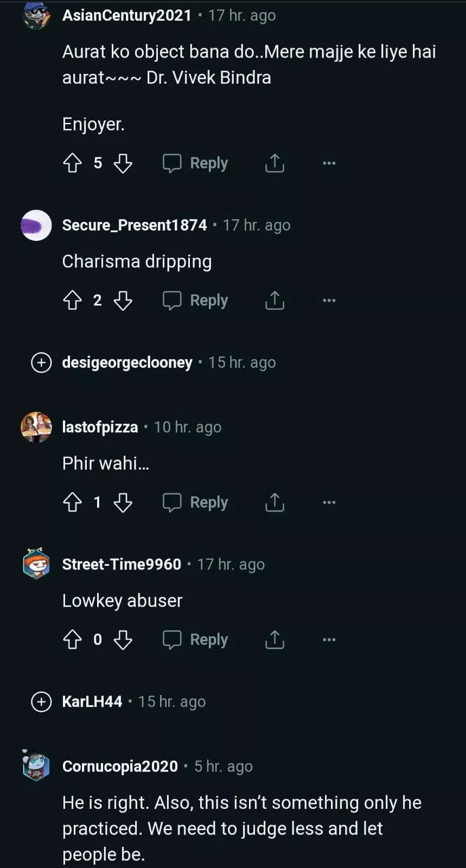Expand KarLH44's collapsed comment

tap(41, 701)
